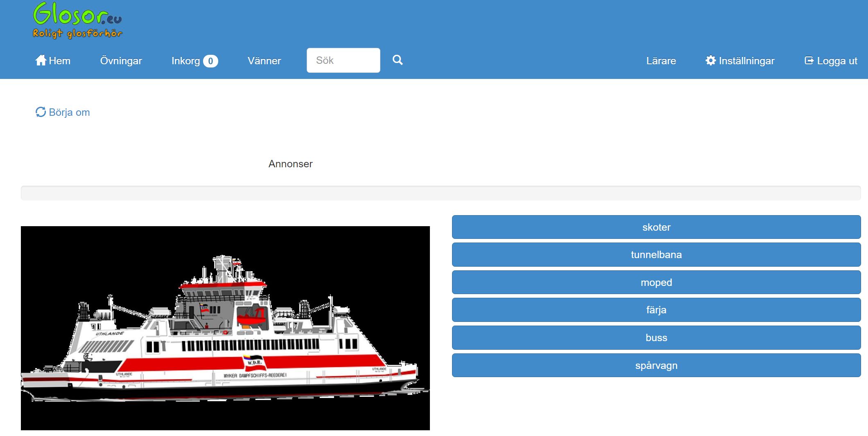The image size is (868, 436).
Task: Click the Inkorg unread count badge
Action: coord(210,61)
